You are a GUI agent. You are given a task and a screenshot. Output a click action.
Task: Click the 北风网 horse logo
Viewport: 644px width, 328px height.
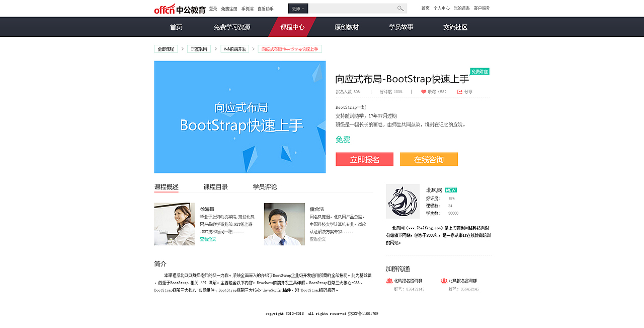point(403,201)
